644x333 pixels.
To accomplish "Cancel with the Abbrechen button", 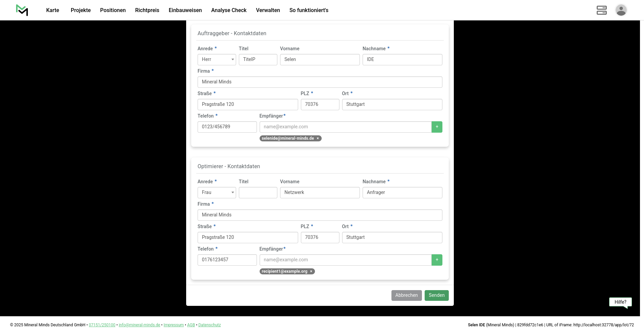I will 406,295.
